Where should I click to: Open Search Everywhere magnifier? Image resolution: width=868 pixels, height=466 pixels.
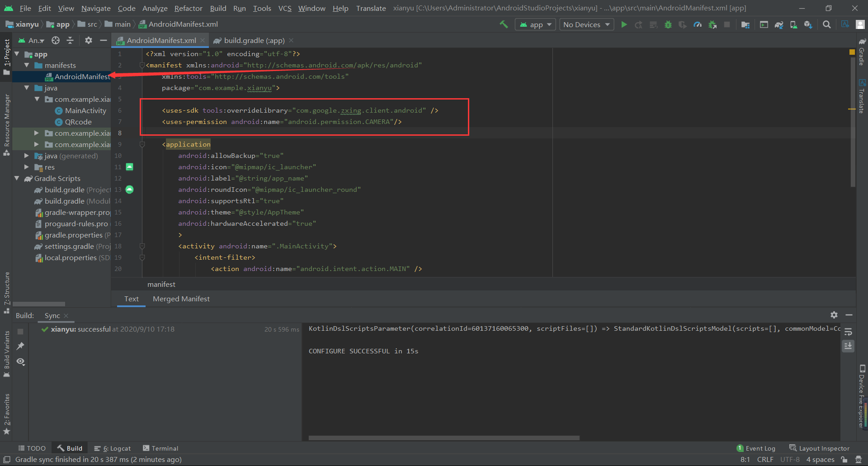click(827, 24)
